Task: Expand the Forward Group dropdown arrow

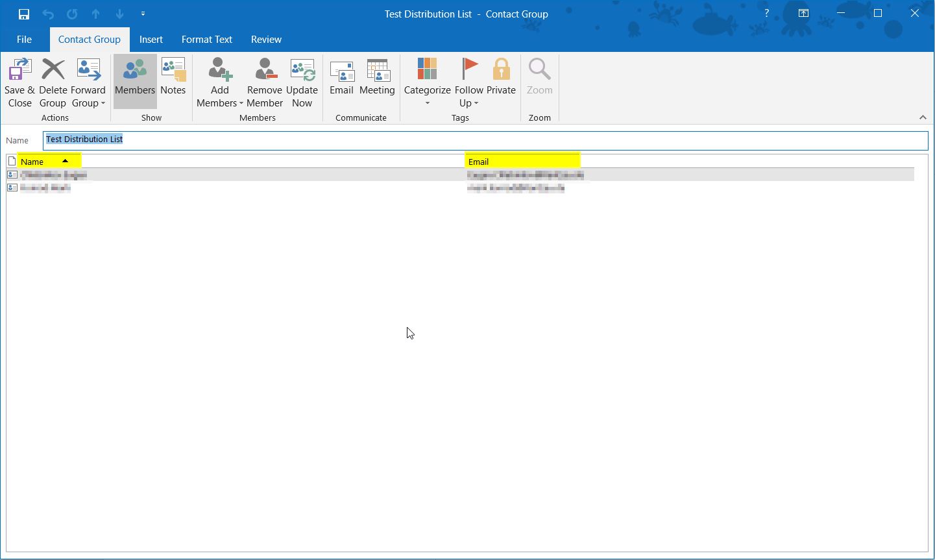Action: tap(104, 103)
